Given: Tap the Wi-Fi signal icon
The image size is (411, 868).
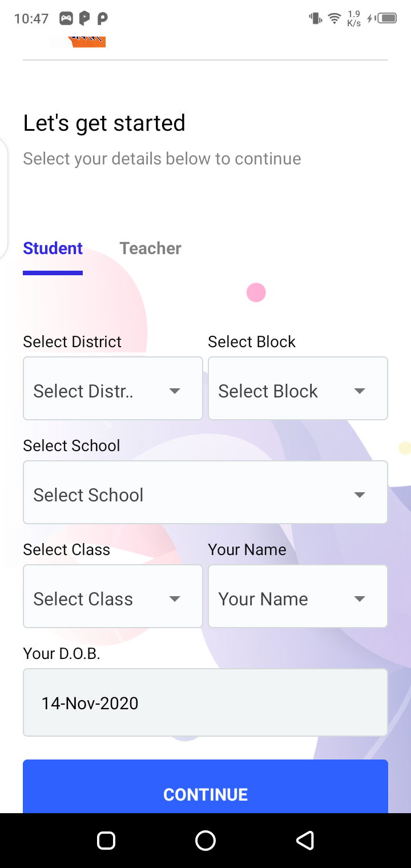Looking at the screenshot, I should pos(335,18).
